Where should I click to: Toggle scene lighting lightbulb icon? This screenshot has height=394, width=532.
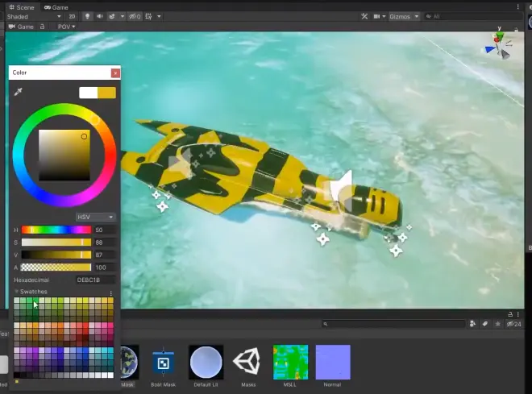(x=87, y=16)
